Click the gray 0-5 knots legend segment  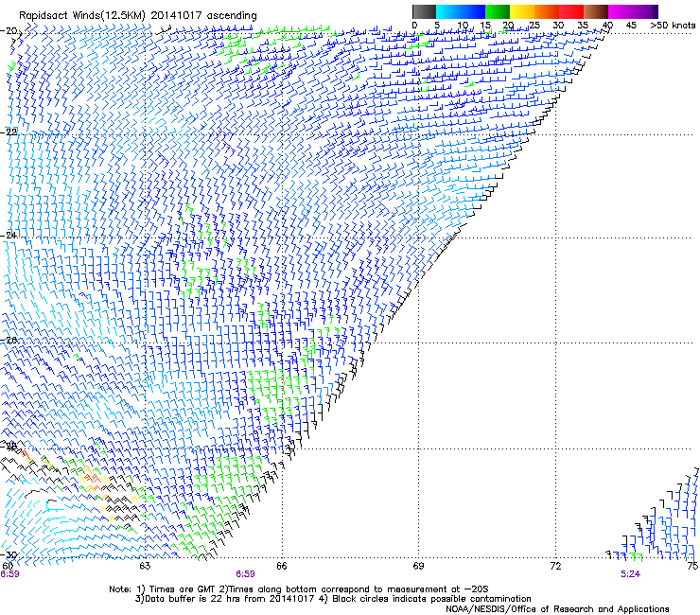click(424, 11)
